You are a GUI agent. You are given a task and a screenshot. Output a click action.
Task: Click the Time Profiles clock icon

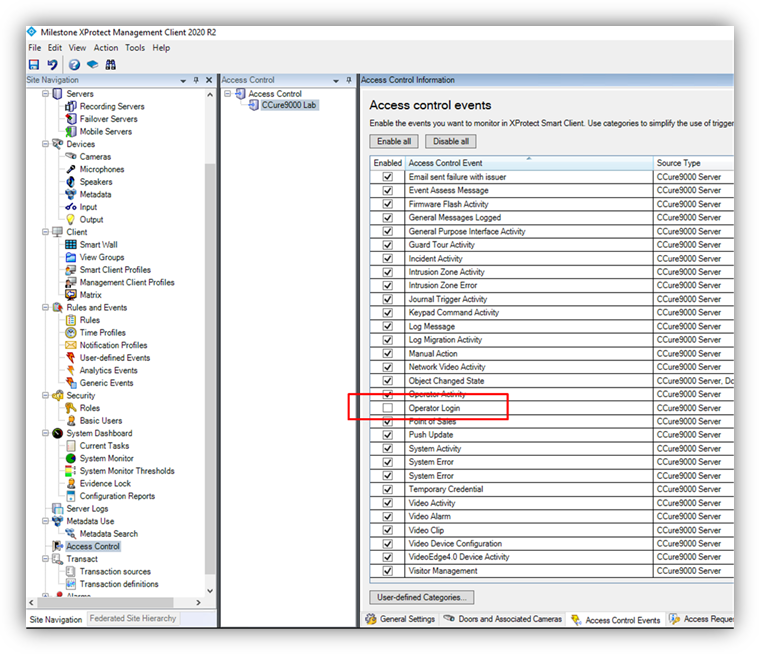[71, 333]
